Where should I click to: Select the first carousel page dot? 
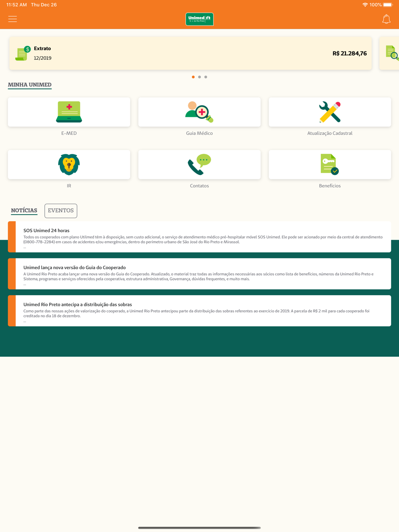click(194, 77)
